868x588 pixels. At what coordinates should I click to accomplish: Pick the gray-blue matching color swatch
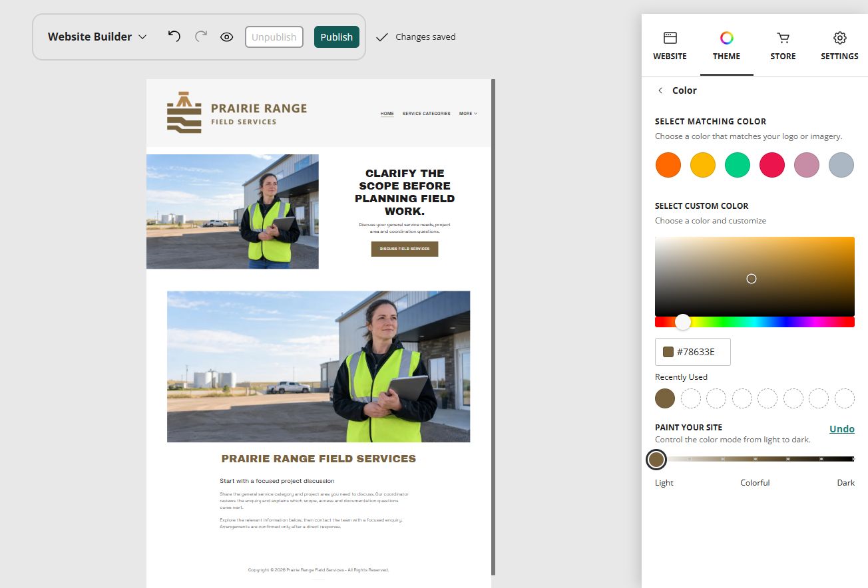click(841, 165)
